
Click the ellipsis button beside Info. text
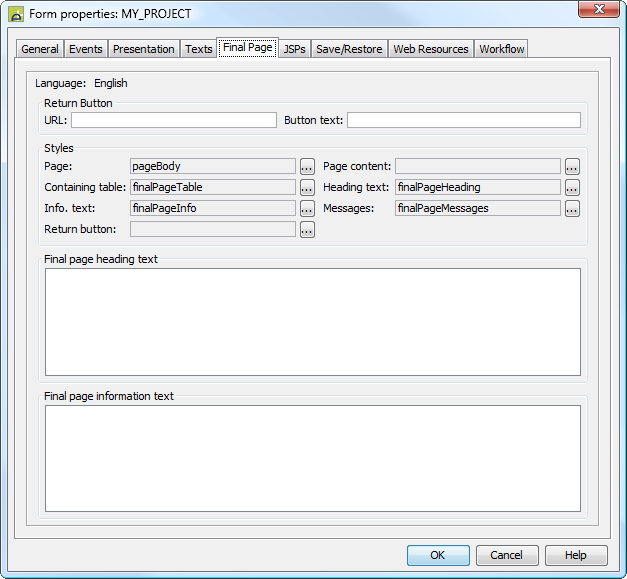tap(307, 209)
